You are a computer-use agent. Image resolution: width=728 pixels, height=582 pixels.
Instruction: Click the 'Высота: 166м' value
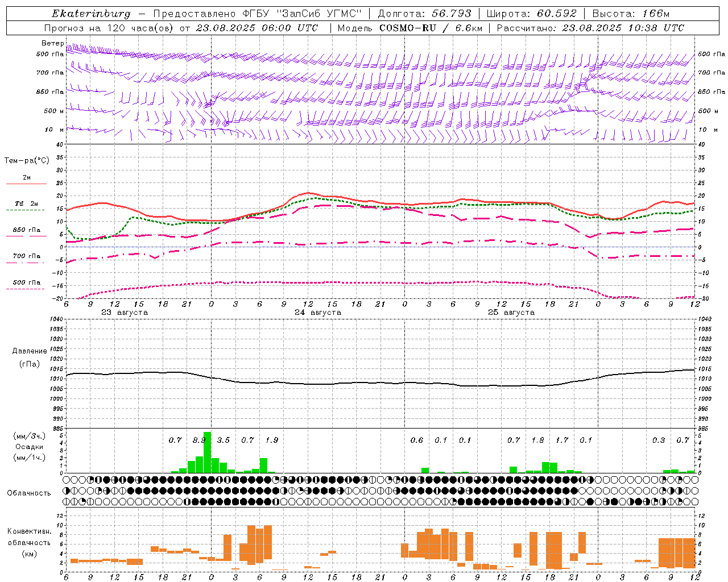[x=631, y=14]
